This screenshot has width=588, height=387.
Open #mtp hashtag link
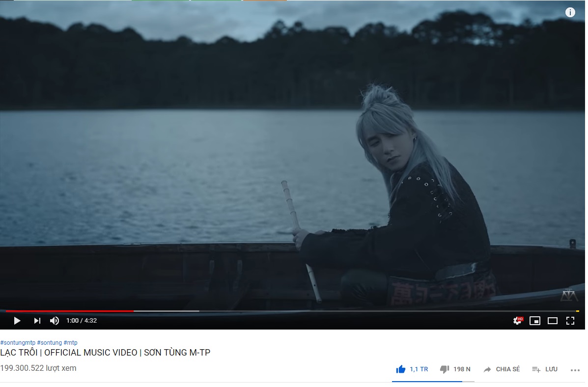click(71, 343)
